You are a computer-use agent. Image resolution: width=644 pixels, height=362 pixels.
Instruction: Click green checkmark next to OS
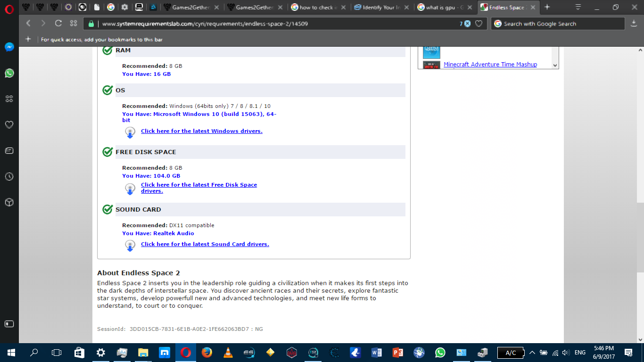coord(107,90)
